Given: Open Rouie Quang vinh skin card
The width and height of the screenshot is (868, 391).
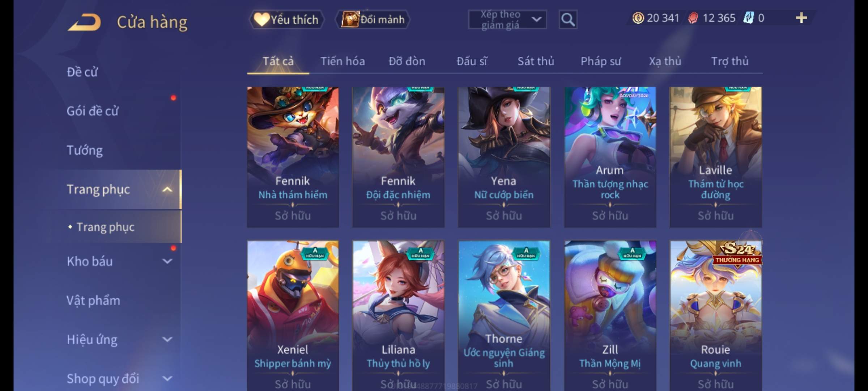Looking at the screenshot, I should pos(715,316).
